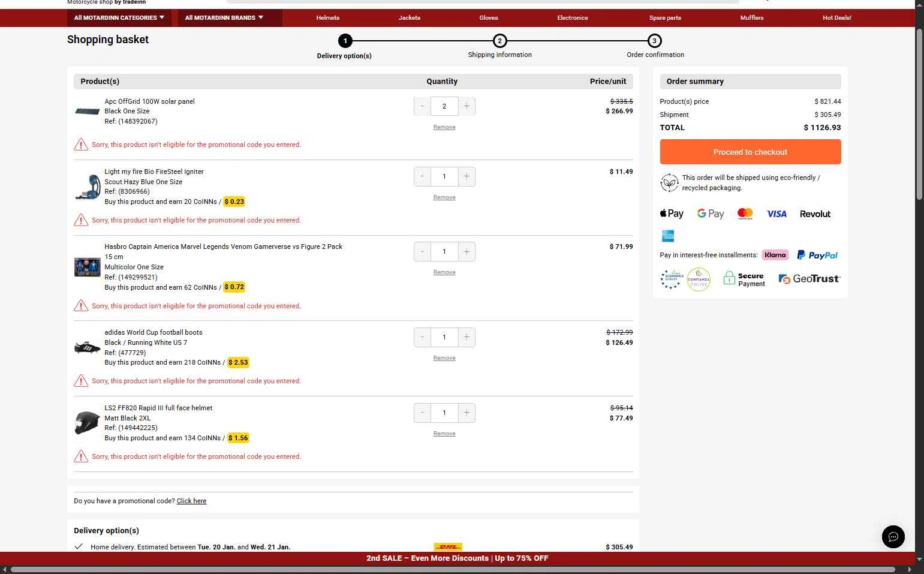This screenshot has height=574, width=924.
Task: Open the Jackets menu
Action: point(409,18)
